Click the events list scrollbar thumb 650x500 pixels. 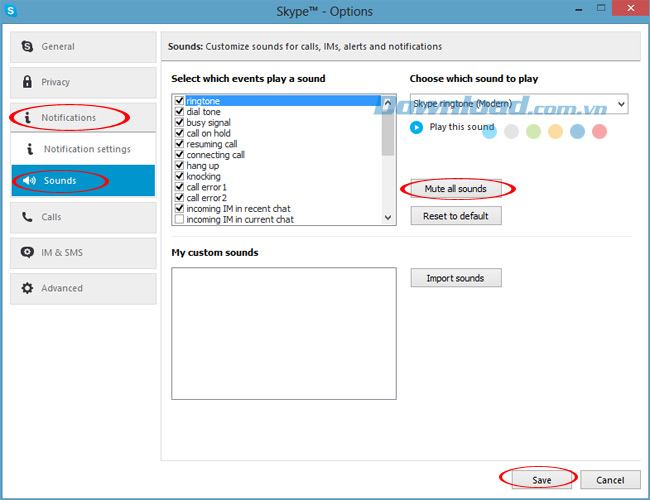[x=388, y=132]
